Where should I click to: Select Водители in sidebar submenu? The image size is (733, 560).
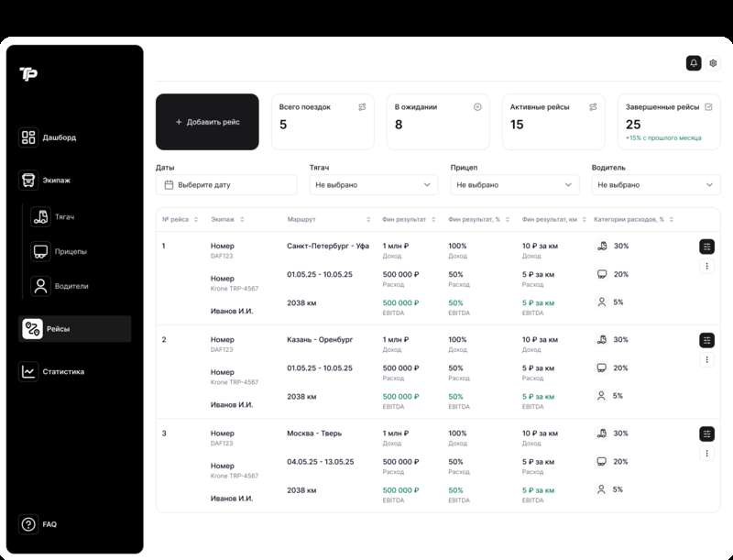(x=71, y=286)
